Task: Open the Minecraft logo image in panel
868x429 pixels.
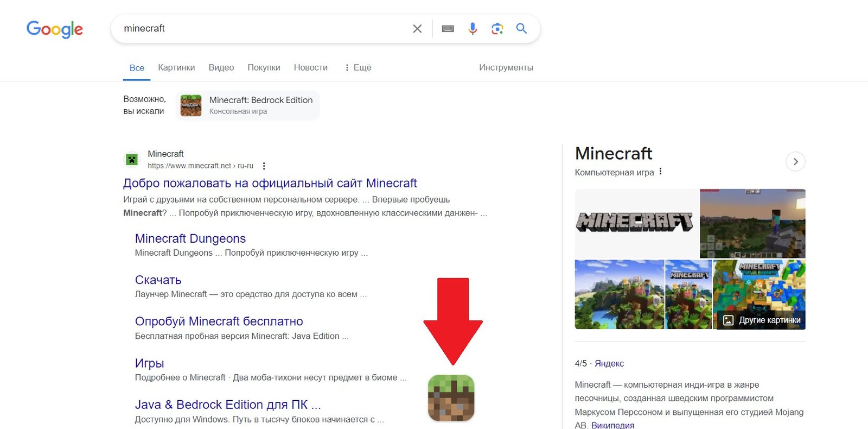Action: pyautogui.click(x=636, y=223)
